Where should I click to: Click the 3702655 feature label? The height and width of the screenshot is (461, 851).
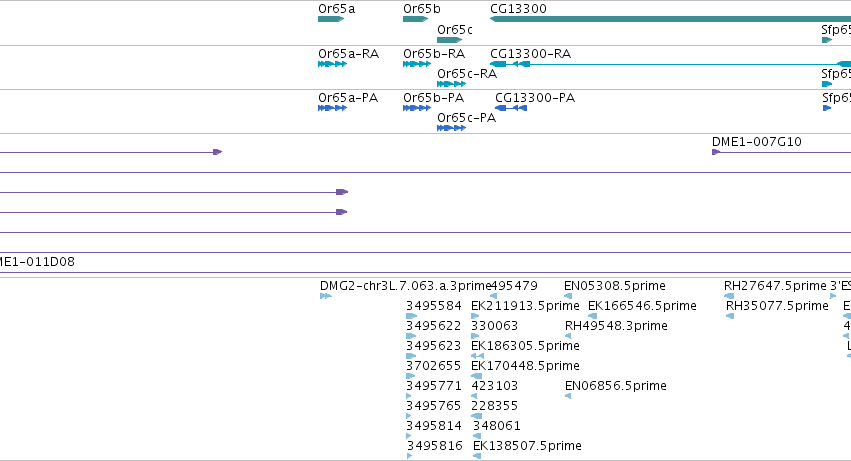[434, 366]
